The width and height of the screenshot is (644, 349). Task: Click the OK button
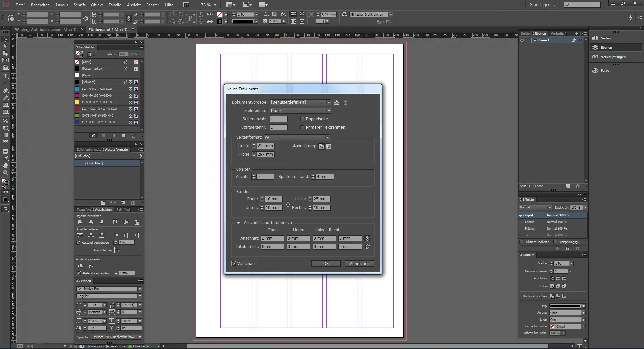(x=326, y=264)
